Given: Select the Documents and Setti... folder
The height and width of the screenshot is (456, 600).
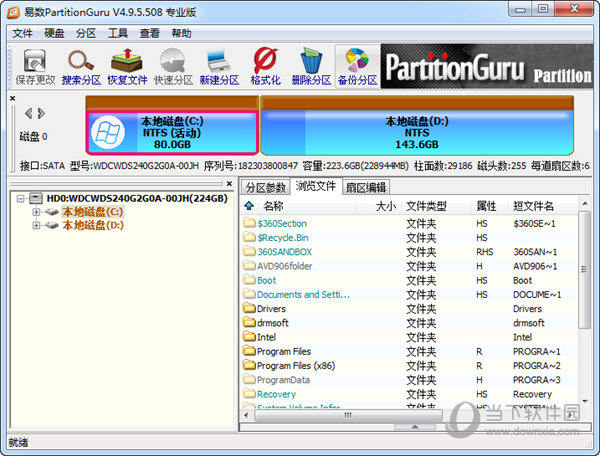Looking at the screenshot, I should (409, 295).
